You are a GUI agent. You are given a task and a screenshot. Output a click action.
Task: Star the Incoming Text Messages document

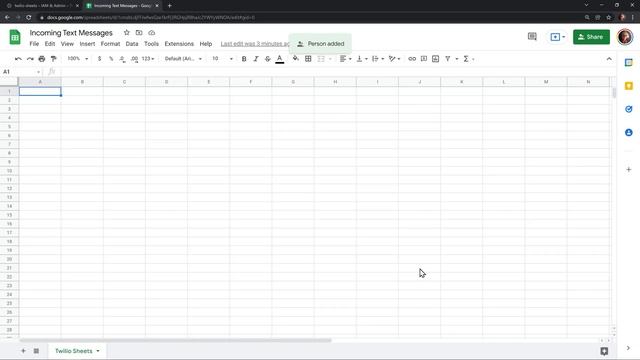(x=127, y=33)
